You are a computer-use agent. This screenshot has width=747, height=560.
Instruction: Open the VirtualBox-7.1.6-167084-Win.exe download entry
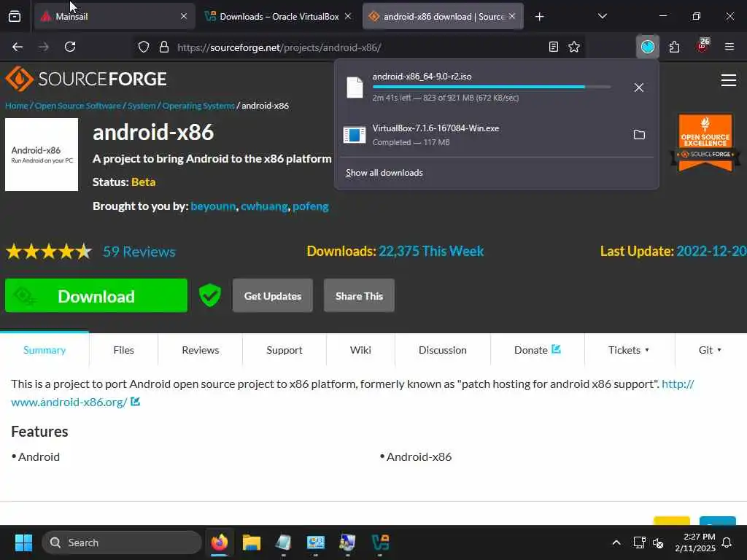point(483,135)
